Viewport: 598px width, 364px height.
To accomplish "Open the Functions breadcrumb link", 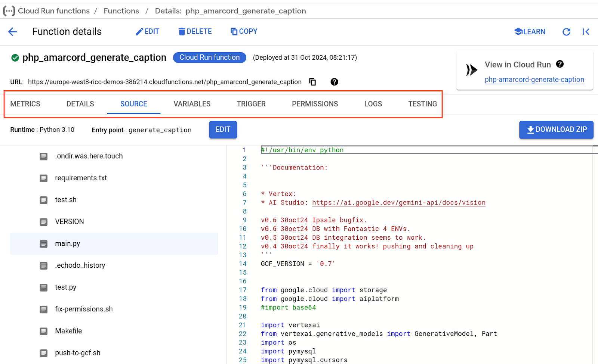I will pos(121,11).
